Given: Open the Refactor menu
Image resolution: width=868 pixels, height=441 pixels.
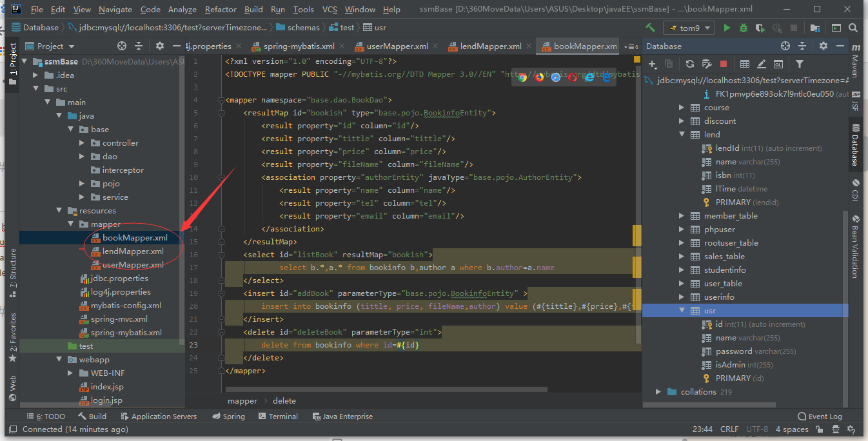Looking at the screenshot, I should pos(221,9).
